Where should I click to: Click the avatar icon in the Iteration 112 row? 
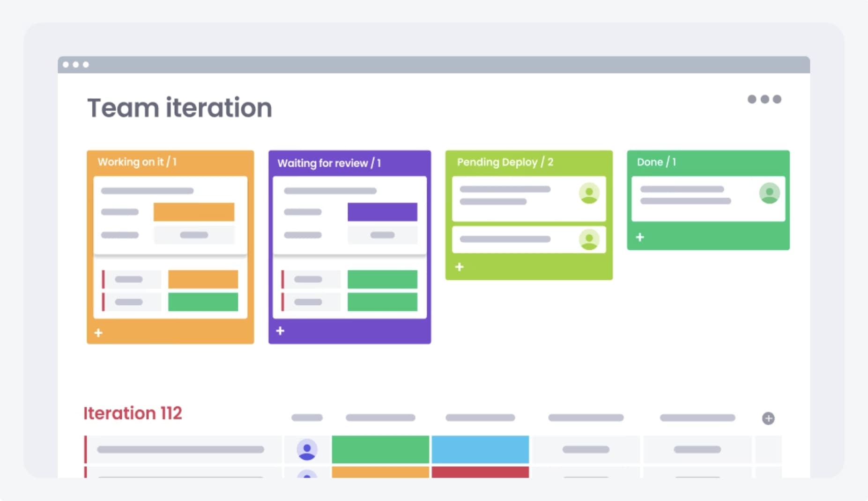307,449
